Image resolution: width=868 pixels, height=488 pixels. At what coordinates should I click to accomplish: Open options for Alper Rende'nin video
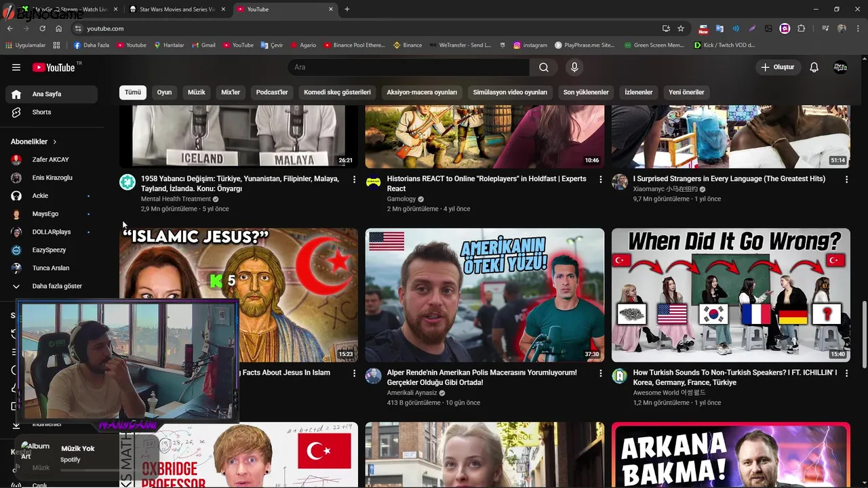coord(600,373)
